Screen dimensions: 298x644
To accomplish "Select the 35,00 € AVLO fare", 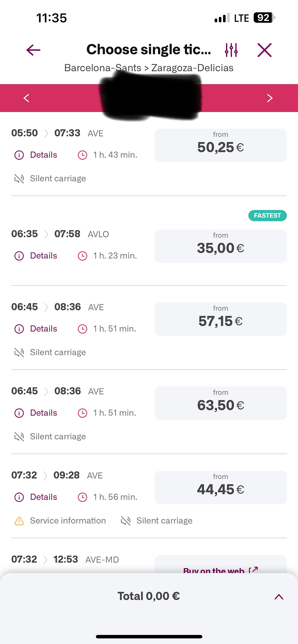I will [220, 246].
